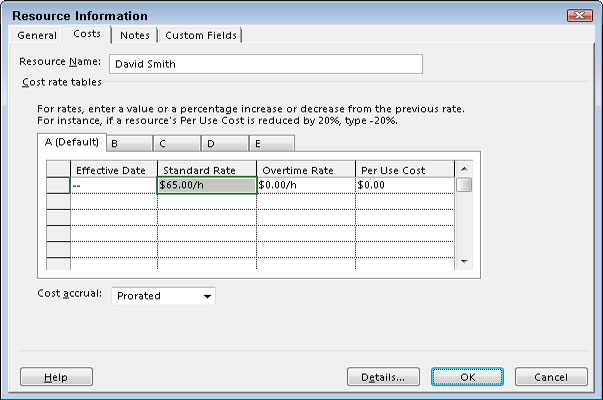Click the Standard Rate $65.00/h cell
603x400 pixels.
pos(206,185)
